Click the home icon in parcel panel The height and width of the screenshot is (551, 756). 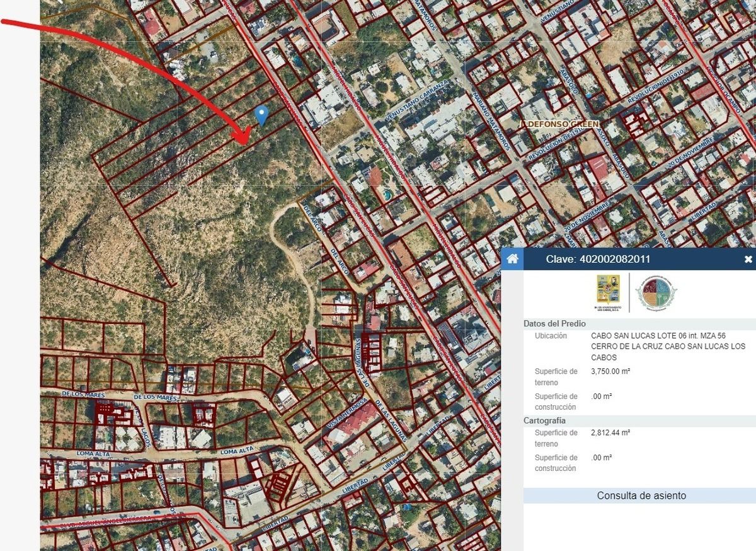pos(513,259)
